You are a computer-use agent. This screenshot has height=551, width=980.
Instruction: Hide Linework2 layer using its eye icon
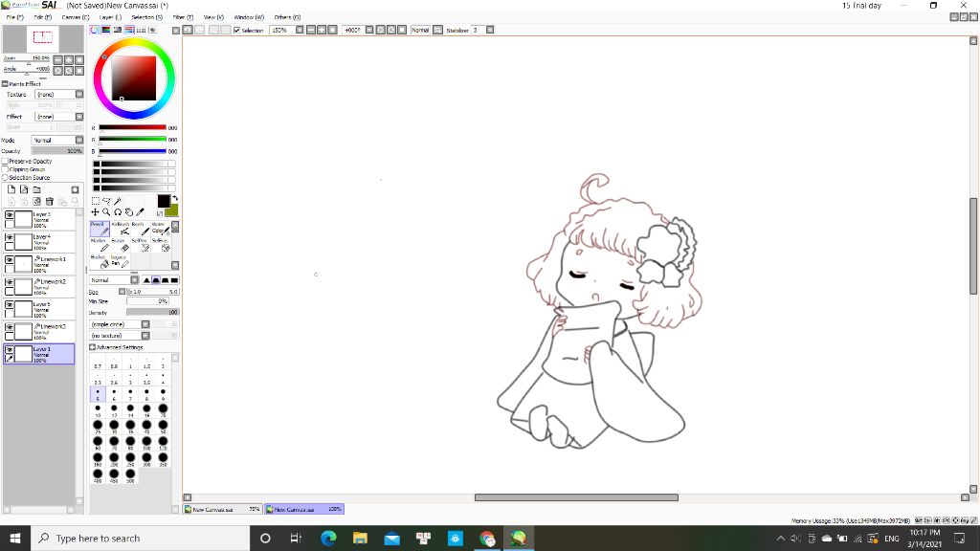coord(10,282)
